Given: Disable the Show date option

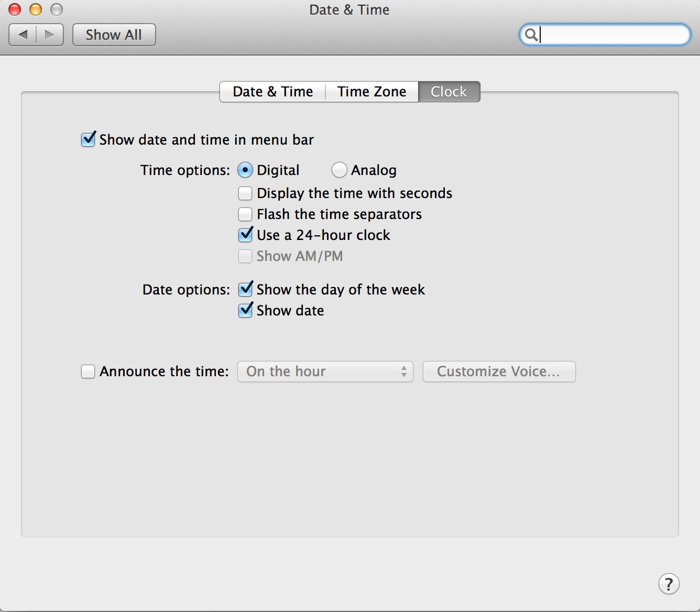Looking at the screenshot, I should pos(245,310).
